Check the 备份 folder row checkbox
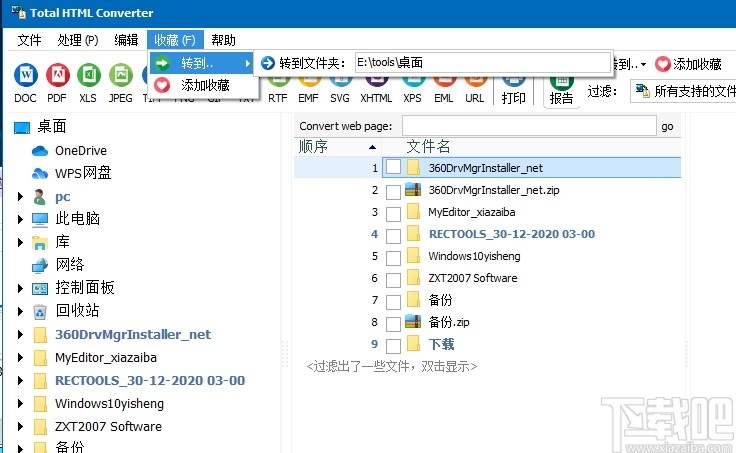The height and width of the screenshot is (453, 736). coord(393,302)
